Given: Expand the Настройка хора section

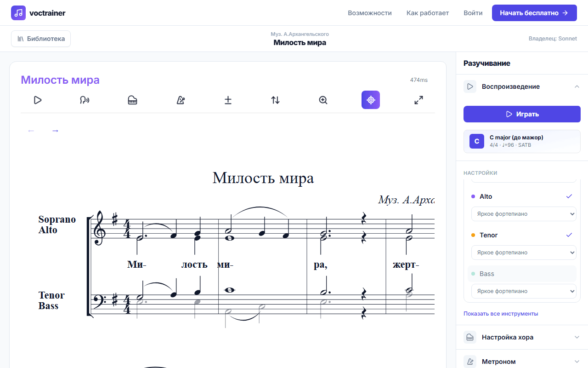Looking at the screenshot, I should click(522, 337).
